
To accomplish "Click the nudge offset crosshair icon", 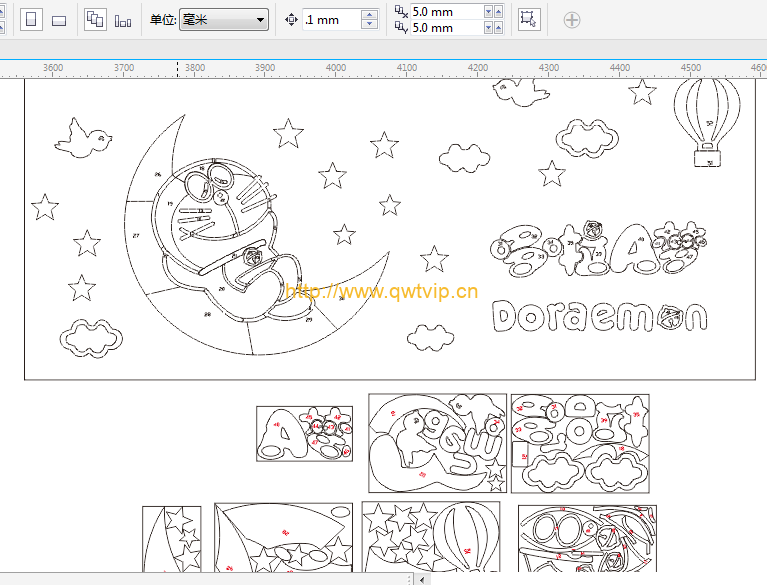I will point(291,20).
